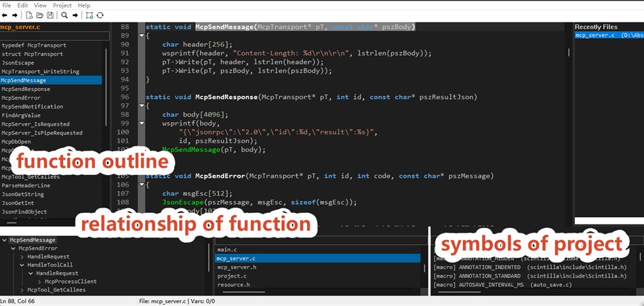Click the file list vertical scrollbar

point(426,269)
